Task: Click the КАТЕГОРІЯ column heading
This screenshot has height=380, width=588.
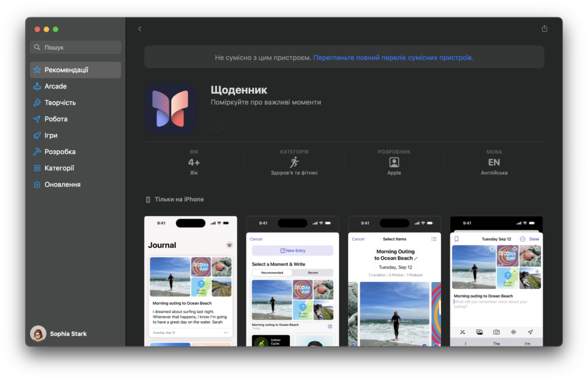Action: [295, 152]
